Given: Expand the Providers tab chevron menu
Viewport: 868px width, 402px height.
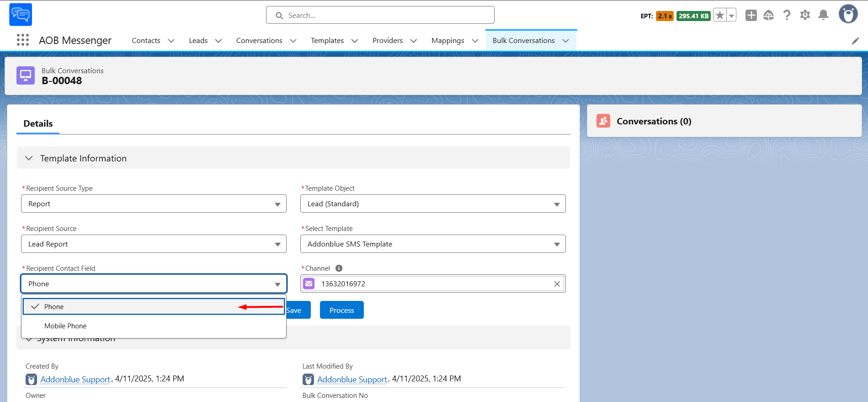Looking at the screenshot, I should tap(413, 41).
